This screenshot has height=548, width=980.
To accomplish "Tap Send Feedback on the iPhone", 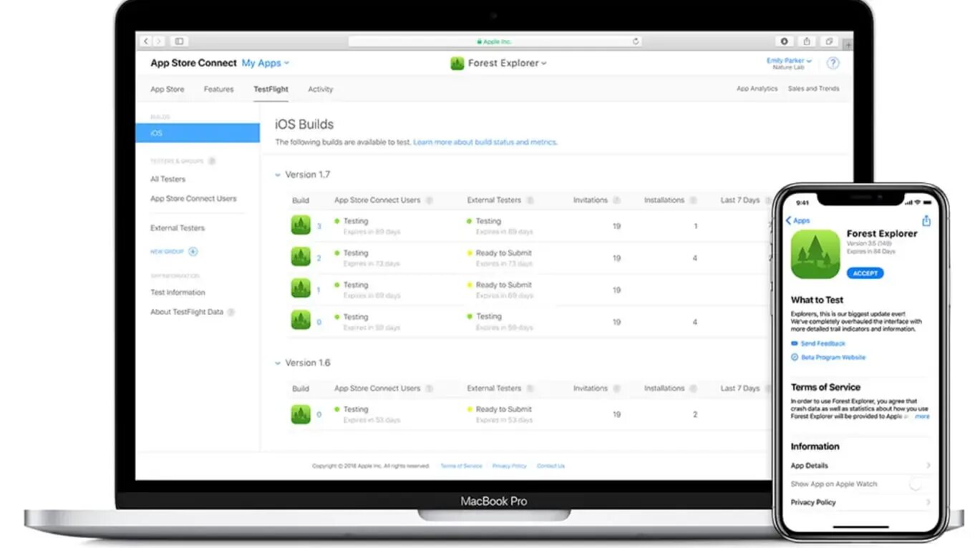I will tap(818, 343).
